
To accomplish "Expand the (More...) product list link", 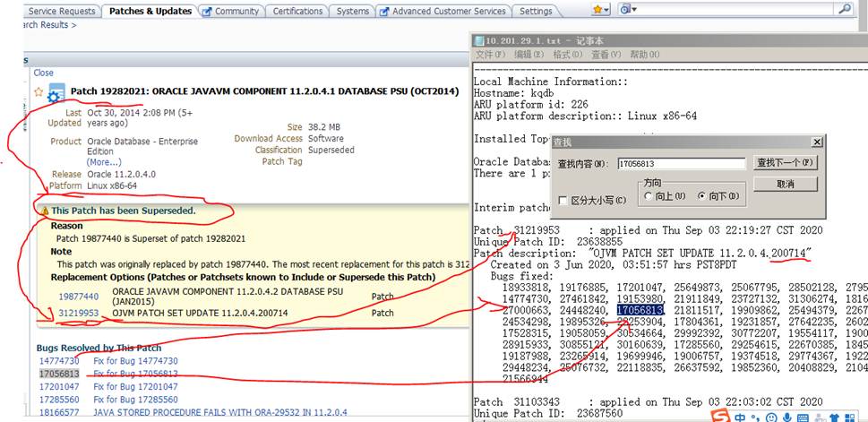I will tap(104, 162).
